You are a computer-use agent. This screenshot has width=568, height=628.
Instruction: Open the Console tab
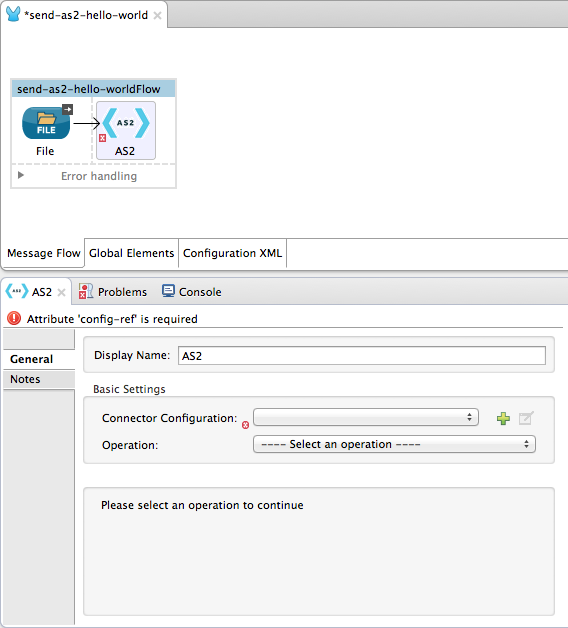point(192,292)
